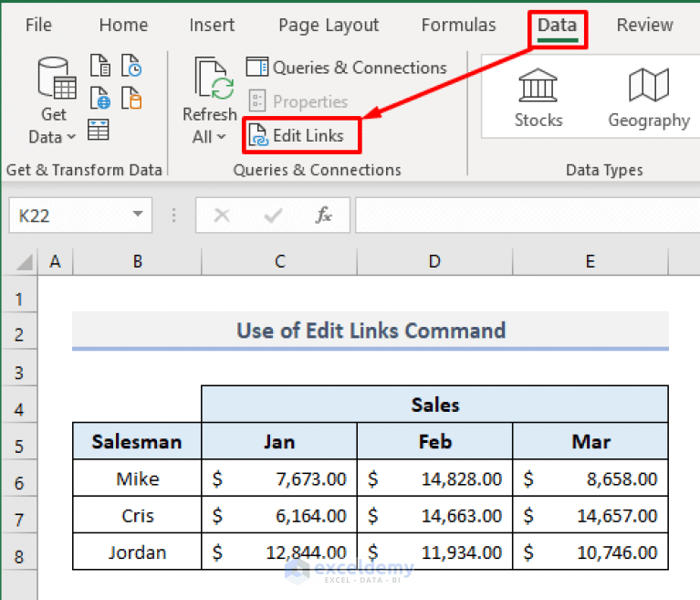Switch to the Insert tab

pos(212,25)
